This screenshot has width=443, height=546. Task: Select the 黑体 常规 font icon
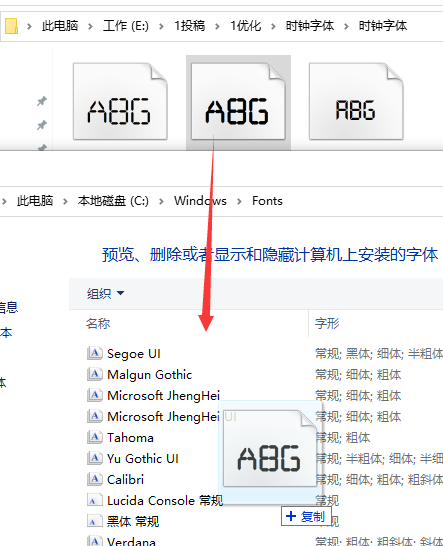pyautogui.click(x=95, y=521)
